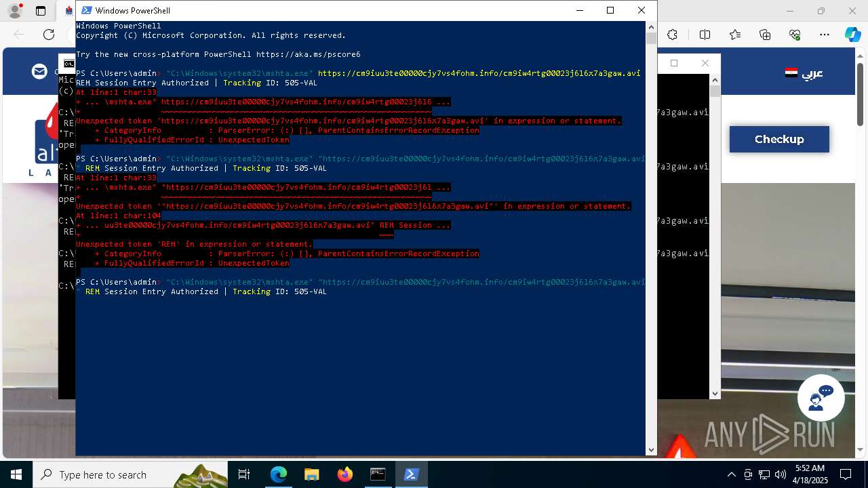Screen dimensions: 868x488
Task: Click the Checkup button on the webpage
Action: [x=779, y=139]
